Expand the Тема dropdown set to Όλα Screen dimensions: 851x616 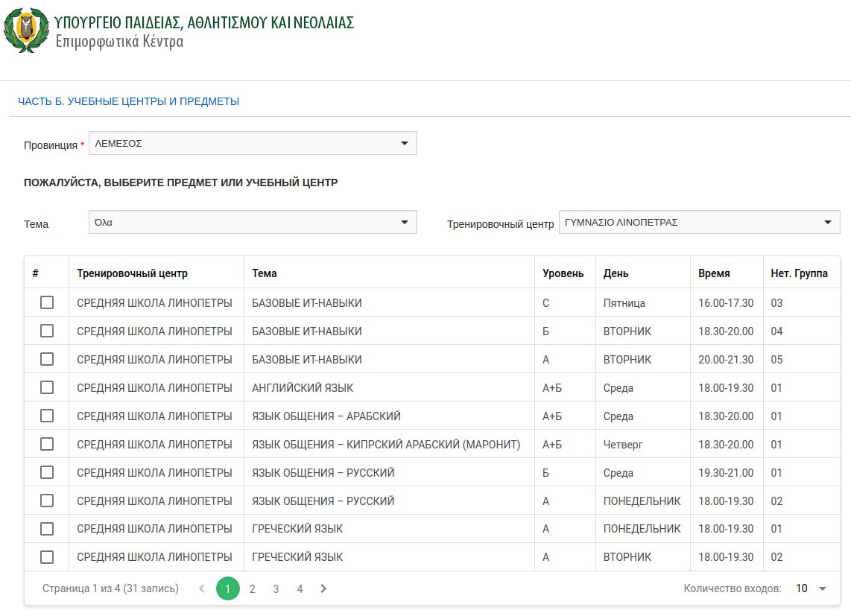253,222
